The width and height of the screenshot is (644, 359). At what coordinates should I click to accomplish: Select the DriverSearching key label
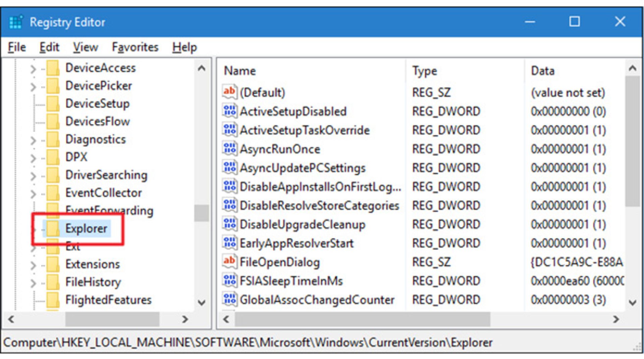[106, 175]
